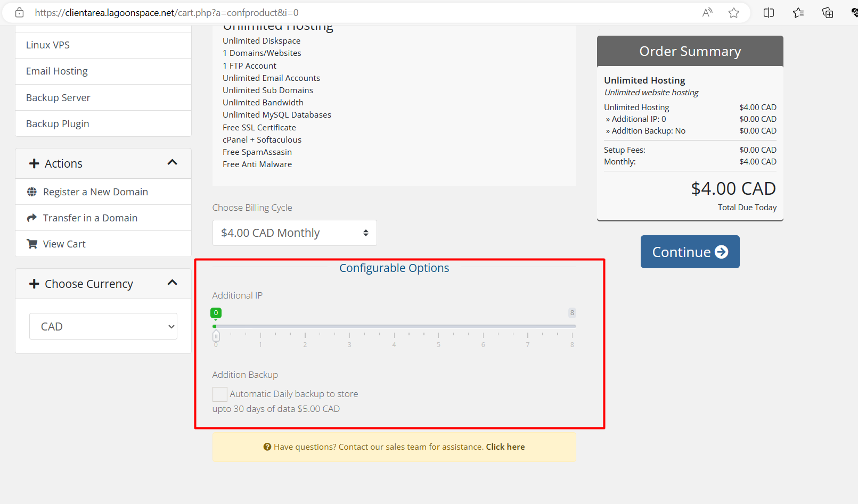Screen dimensions: 858x504
Task: Select Email Hosting category
Action: pyautogui.click(x=57, y=71)
